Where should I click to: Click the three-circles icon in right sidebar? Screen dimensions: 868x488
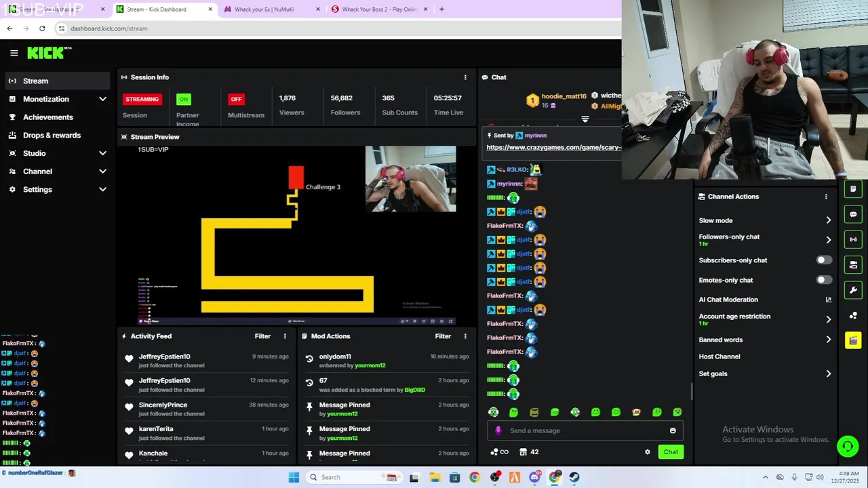[853, 316]
